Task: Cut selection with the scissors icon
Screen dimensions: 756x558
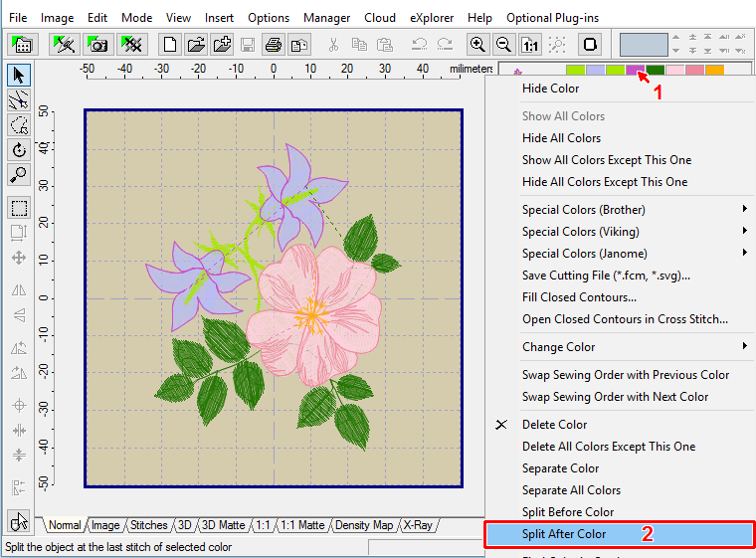Action: pos(333,45)
